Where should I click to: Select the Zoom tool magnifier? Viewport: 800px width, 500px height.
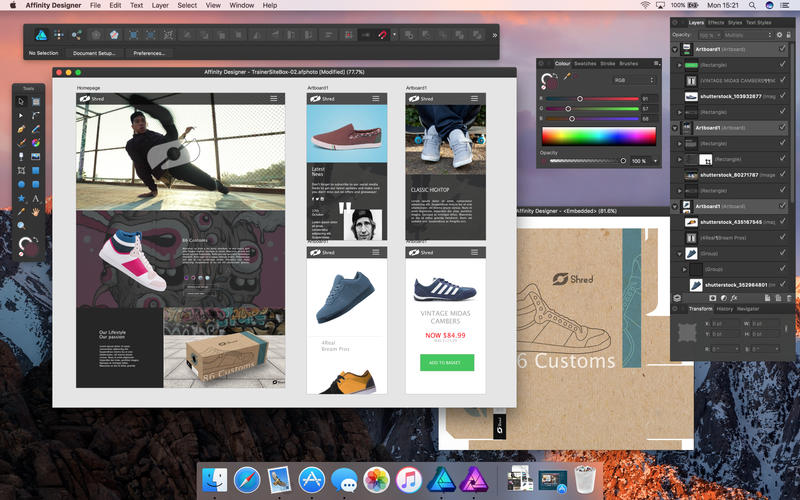(21, 226)
